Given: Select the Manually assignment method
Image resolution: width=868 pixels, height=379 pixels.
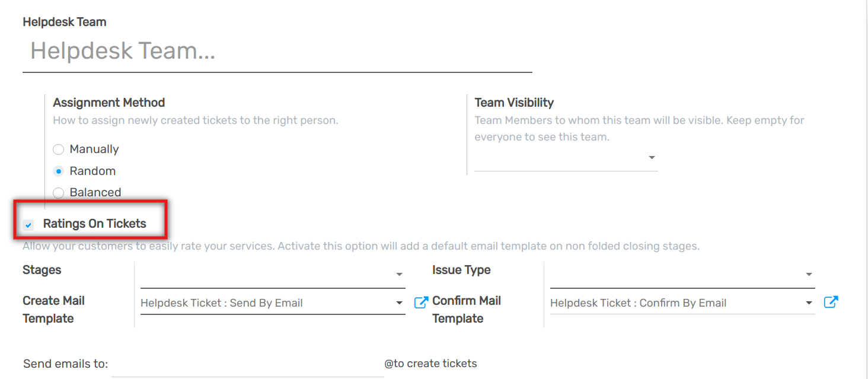Looking at the screenshot, I should [x=58, y=149].
